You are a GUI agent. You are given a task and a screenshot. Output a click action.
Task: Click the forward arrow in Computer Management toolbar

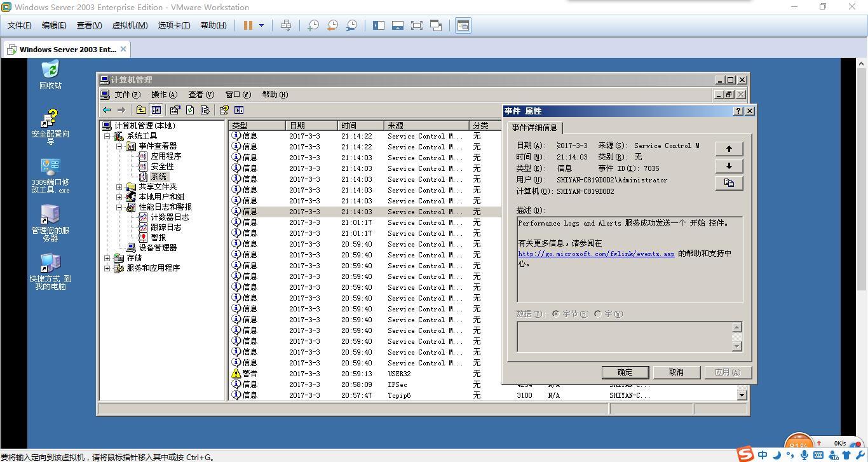point(121,110)
